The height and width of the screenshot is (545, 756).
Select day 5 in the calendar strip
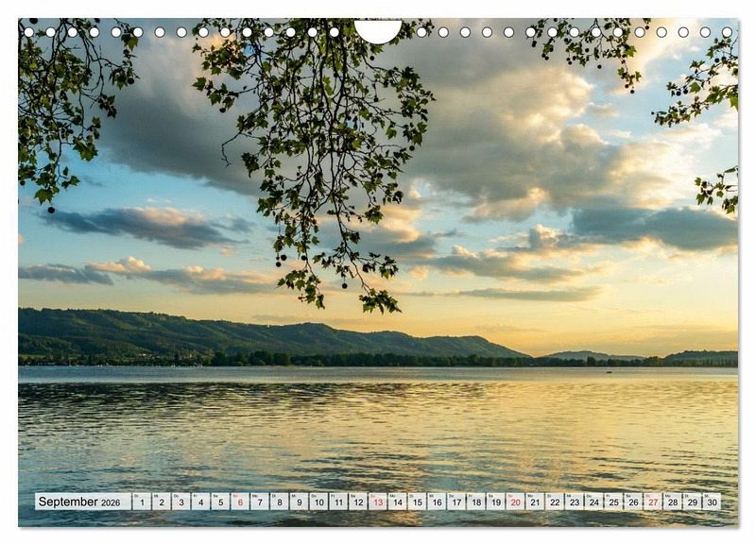(220, 502)
